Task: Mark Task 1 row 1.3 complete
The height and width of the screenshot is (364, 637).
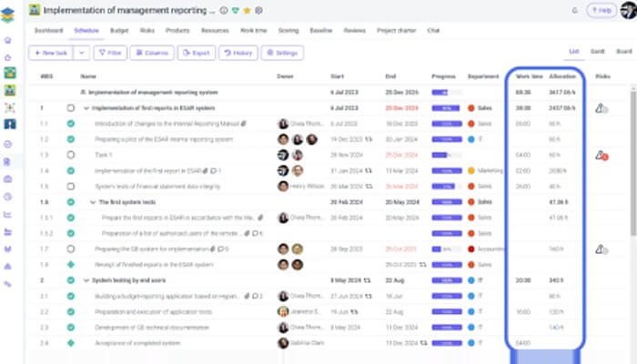Action: tap(71, 155)
